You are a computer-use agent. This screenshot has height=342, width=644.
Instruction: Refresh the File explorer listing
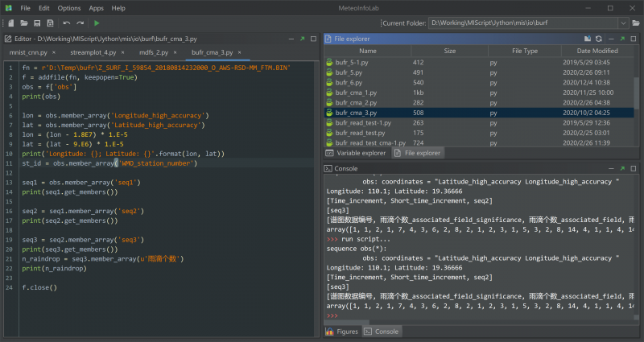point(598,39)
